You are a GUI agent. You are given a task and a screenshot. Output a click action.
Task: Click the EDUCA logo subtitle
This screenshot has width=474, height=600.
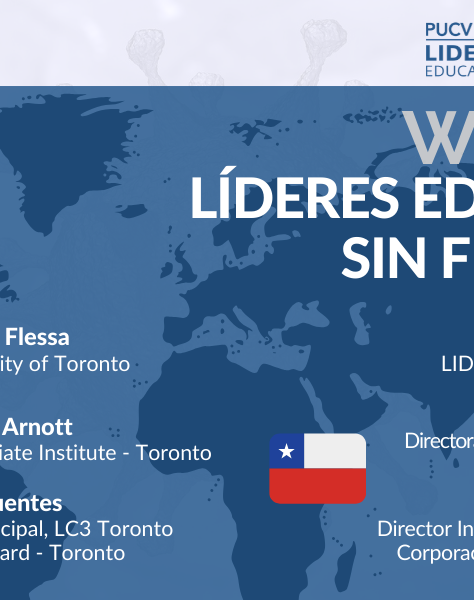[450, 72]
